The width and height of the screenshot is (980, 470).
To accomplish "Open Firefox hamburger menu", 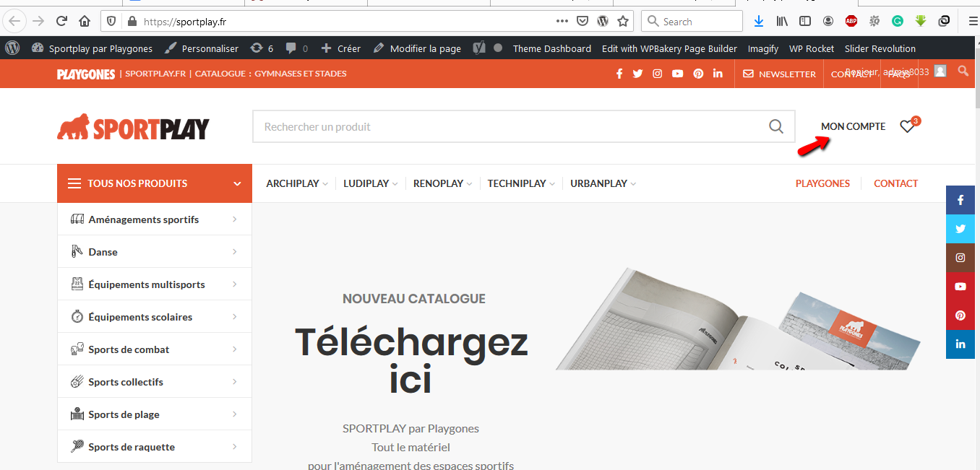I will point(972,22).
